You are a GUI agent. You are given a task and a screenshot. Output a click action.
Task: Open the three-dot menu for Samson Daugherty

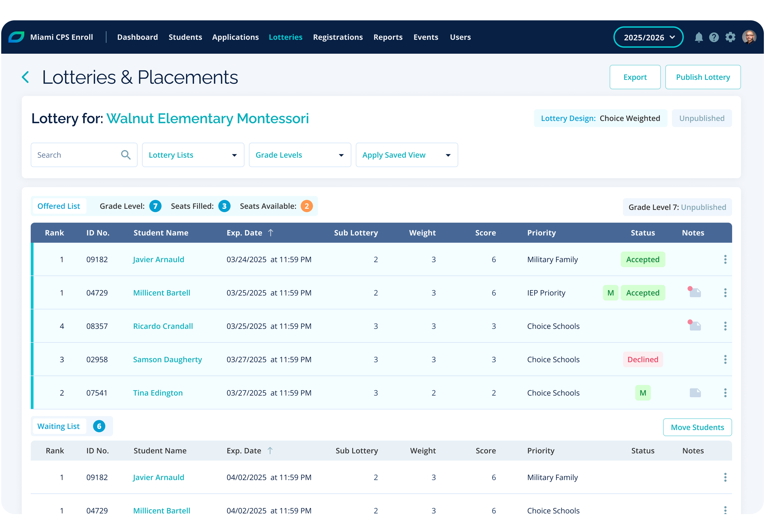[725, 359]
